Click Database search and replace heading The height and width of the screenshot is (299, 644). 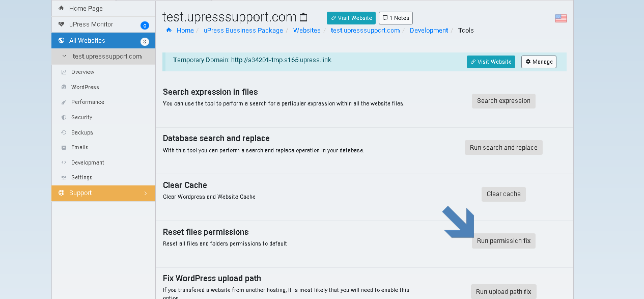(x=216, y=139)
